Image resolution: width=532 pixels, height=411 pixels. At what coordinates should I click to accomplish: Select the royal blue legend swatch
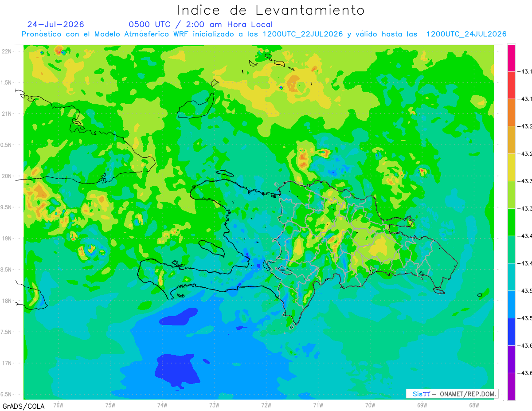tap(511, 332)
